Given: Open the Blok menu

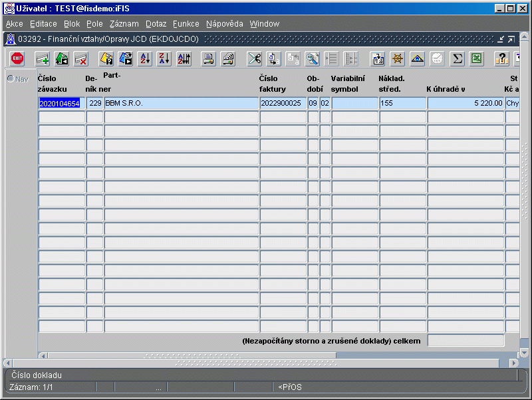Looking at the screenshot, I should (x=72, y=24).
